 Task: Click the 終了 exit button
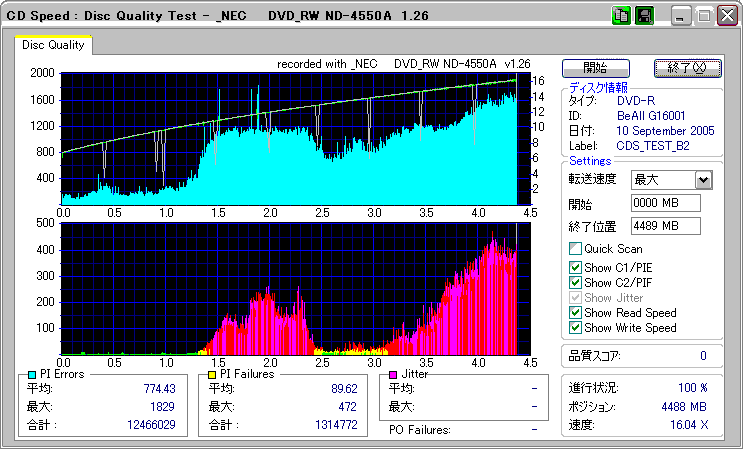(x=686, y=68)
